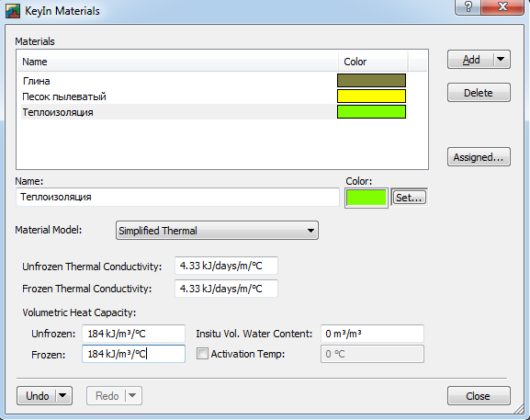This screenshot has width=530, height=420.
Task: Open the Material Model combo box
Action: pyautogui.click(x=217, y=231)
